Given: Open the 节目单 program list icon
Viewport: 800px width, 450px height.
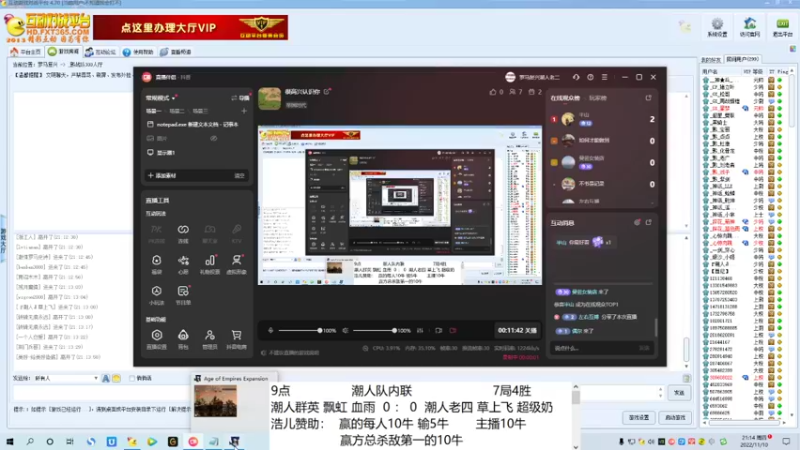Looking at the screenshot, I should point(183,291).
